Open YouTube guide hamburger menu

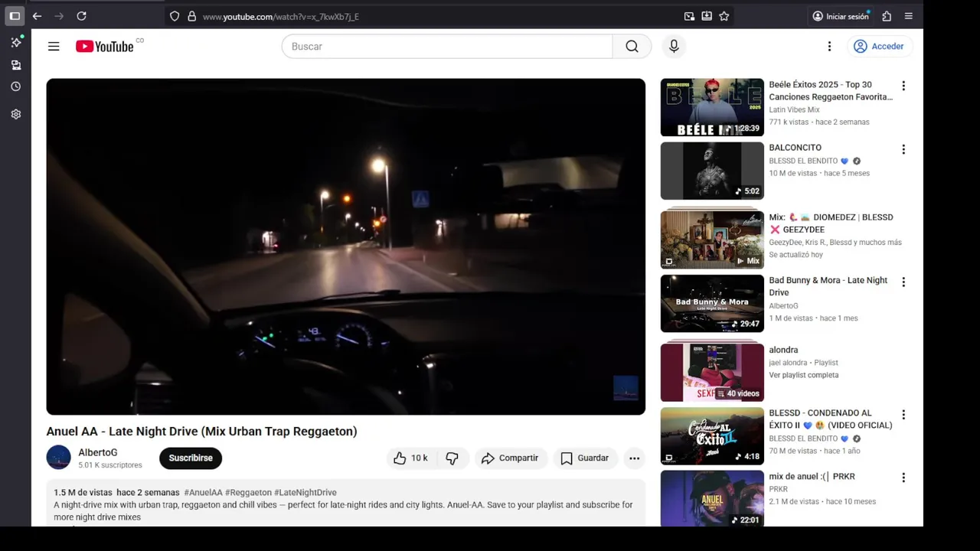pyautogui.click(x=54, y=47)
